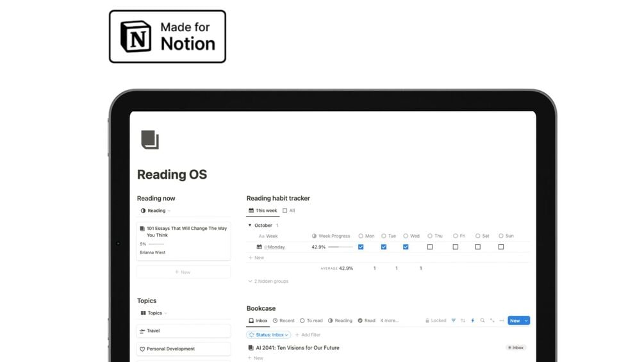Open the dropdown arrow on New button
Image resolution: width=644 pixels, height=362 pixels.
pyautogui.click(x=526, y=320)
